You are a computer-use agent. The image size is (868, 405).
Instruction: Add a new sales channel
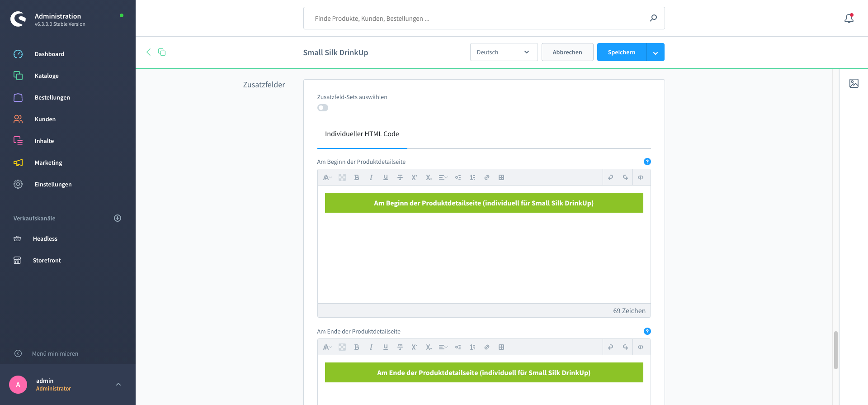point(118,218)
